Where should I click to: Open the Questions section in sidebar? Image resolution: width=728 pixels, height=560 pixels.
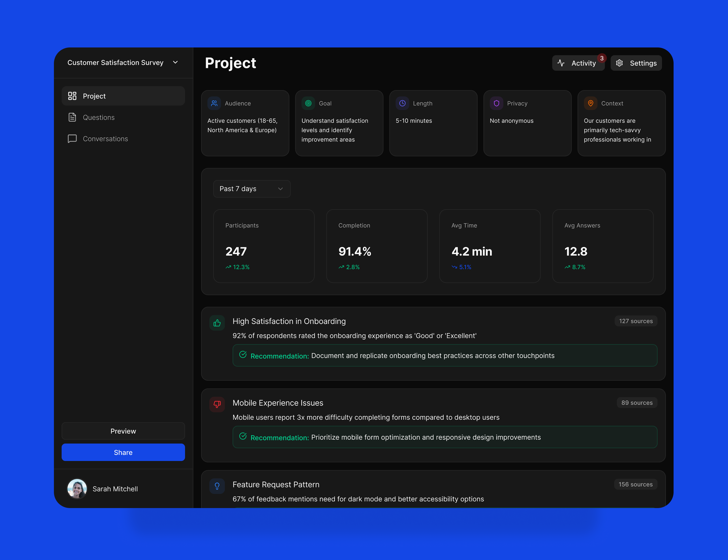(x=99, y=117)
